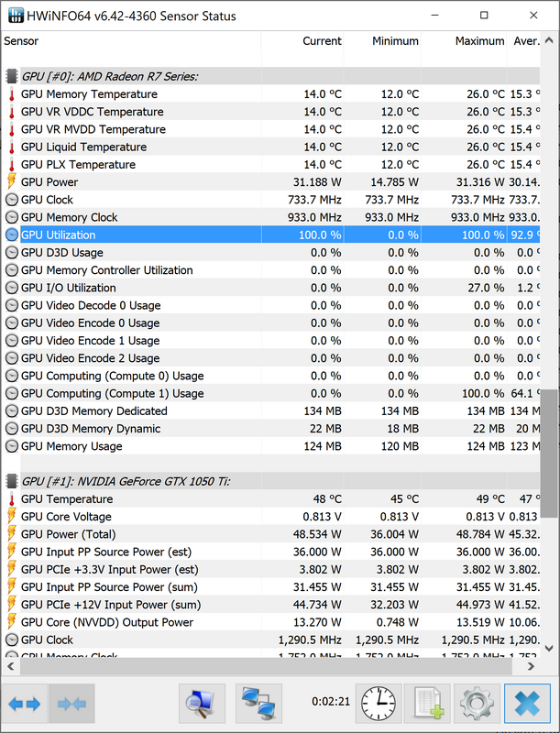Click the vertical scrollbar down arrow
This screenshot has width=560, height=733.
(549, 649)
